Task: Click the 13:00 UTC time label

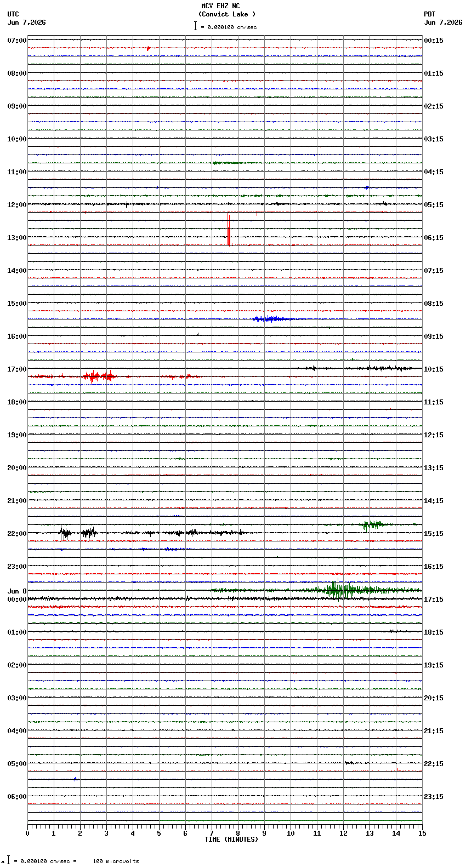Action: (17, 238)
